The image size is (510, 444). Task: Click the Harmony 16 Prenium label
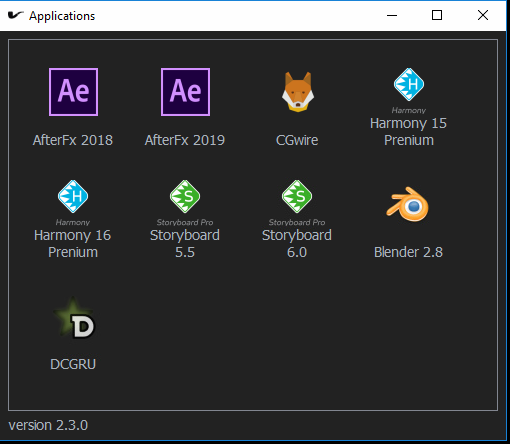tap(73, 244)
